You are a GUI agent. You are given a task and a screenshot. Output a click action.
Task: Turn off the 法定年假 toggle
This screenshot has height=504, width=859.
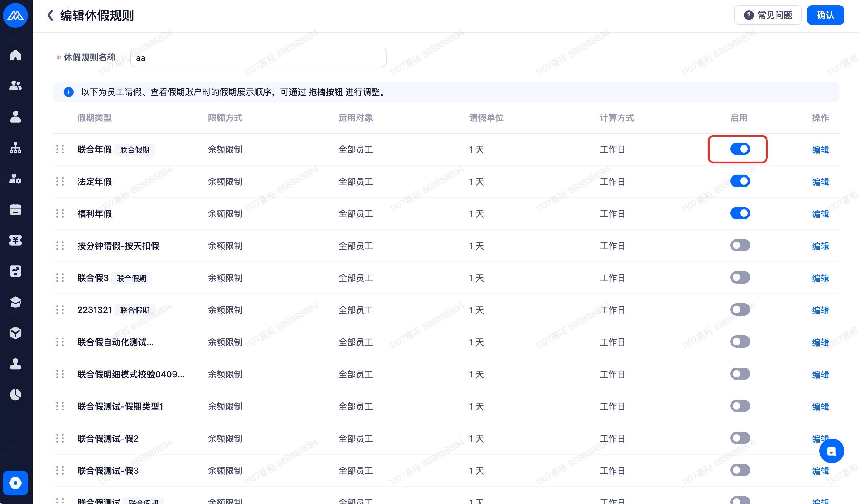tap(740, 181)
